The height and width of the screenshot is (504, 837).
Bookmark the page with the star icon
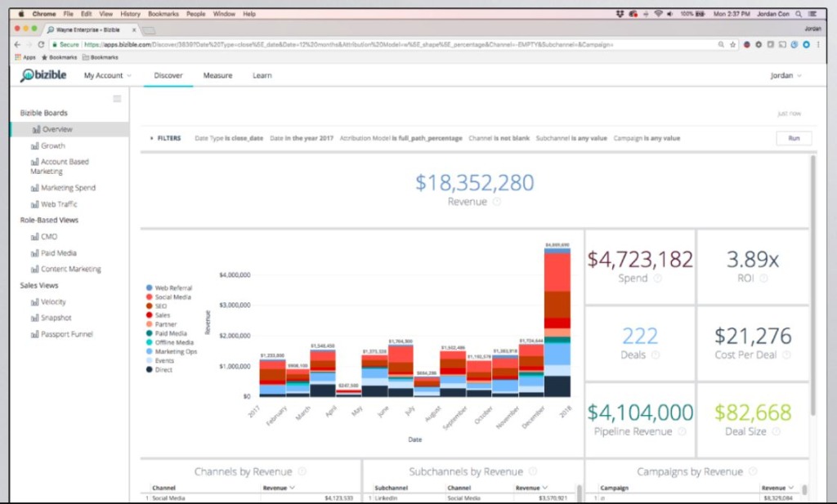[x=733, y=45]
